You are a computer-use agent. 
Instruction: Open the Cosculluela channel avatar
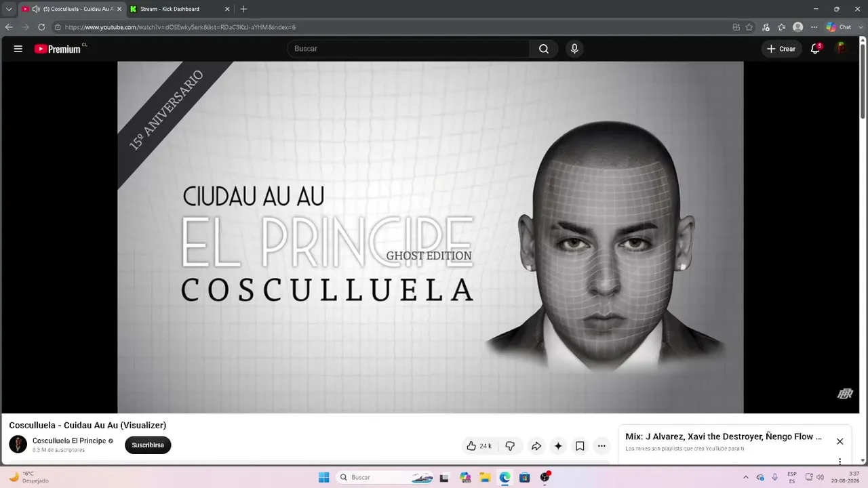18,445
